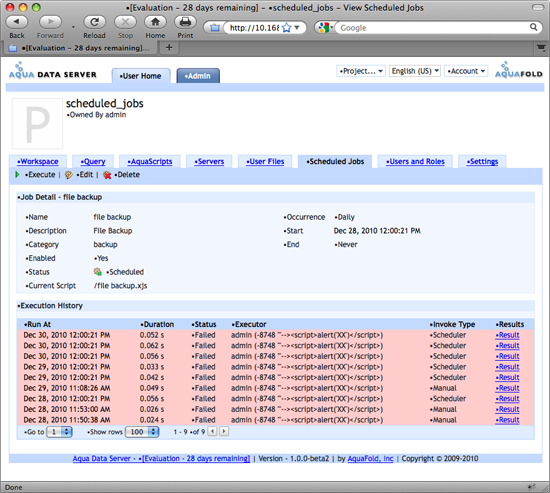550x493 pixels.
Task: Open the Users and Roles tab
Action: pos(415,161)
